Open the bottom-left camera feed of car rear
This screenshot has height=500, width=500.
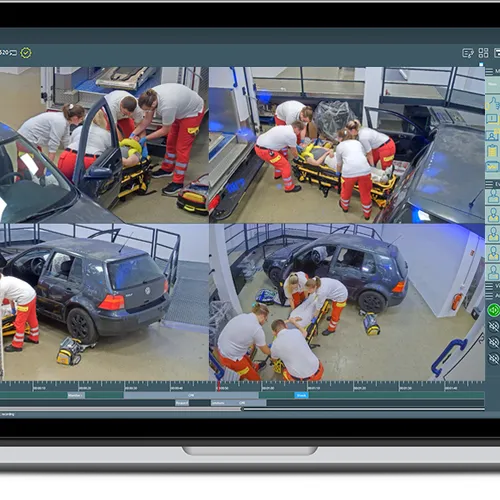pyautogui.click(x=104, y=302)
